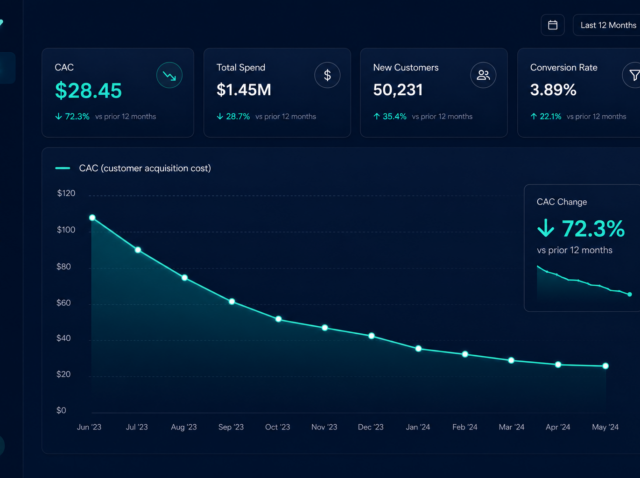Click the Jan '24 data point
This screenshot has width=640, height=478.
coord(418,349)
